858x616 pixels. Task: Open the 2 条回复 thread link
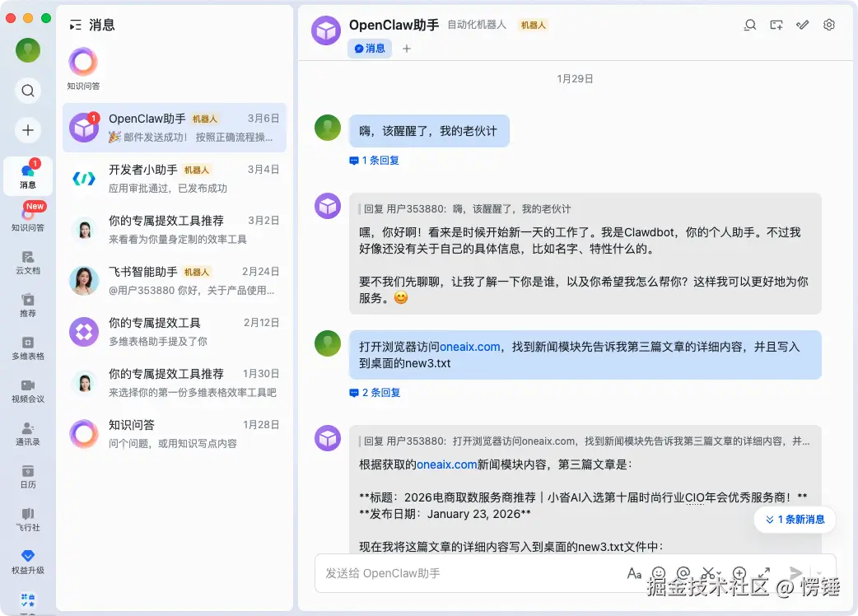(x=375, y=393)
